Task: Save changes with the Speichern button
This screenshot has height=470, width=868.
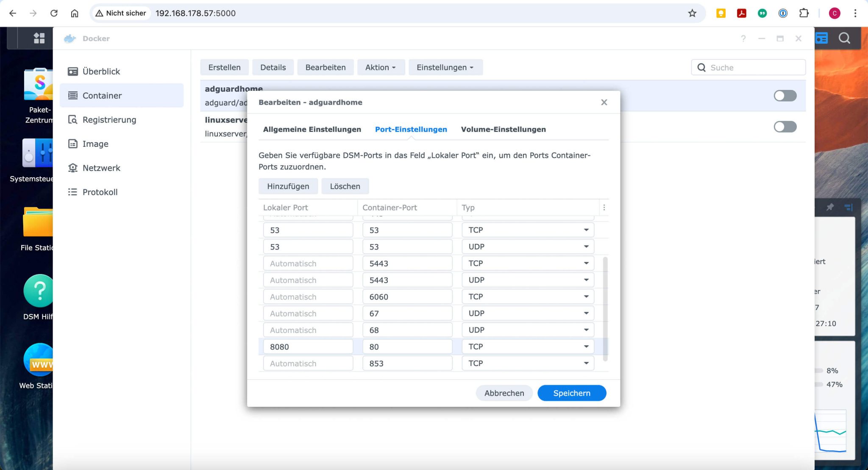Action: [x=571, y=393]
